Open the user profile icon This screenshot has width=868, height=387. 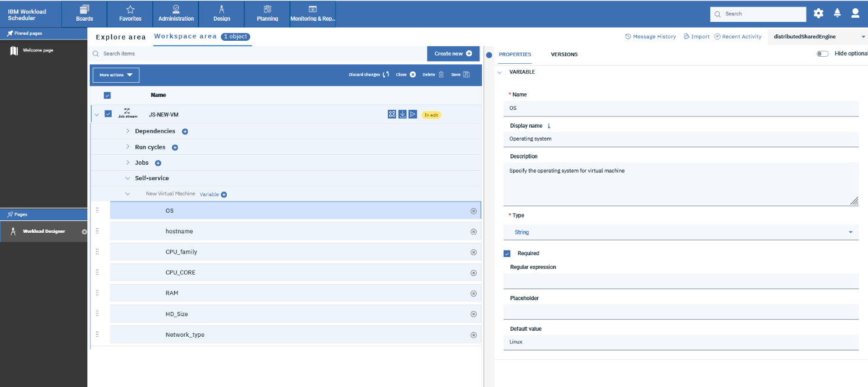(855, 14)
